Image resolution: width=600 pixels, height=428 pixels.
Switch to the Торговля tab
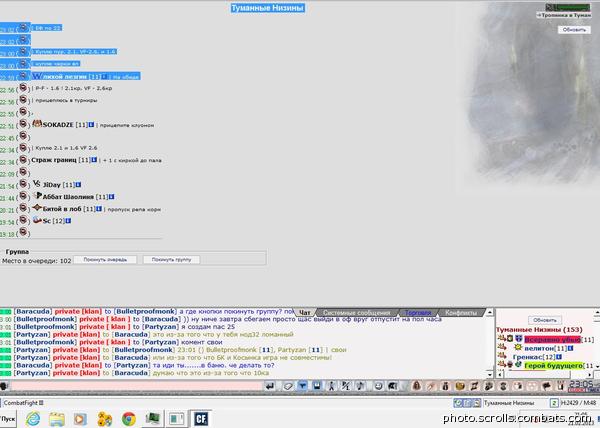point(418,312)
